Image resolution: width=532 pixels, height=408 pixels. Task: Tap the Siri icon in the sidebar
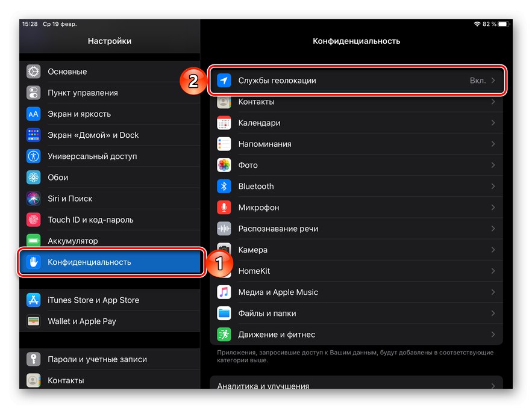pos(33,199)
